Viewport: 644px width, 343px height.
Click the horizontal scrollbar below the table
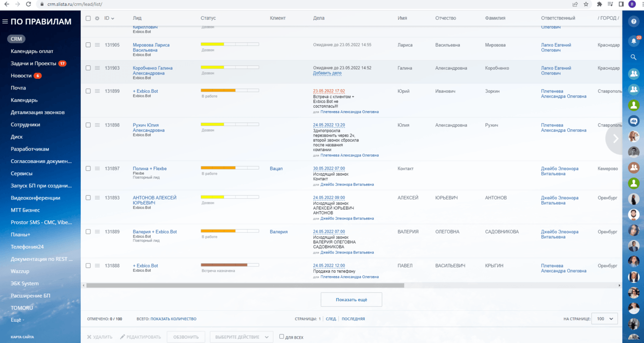tap(245, 285)
